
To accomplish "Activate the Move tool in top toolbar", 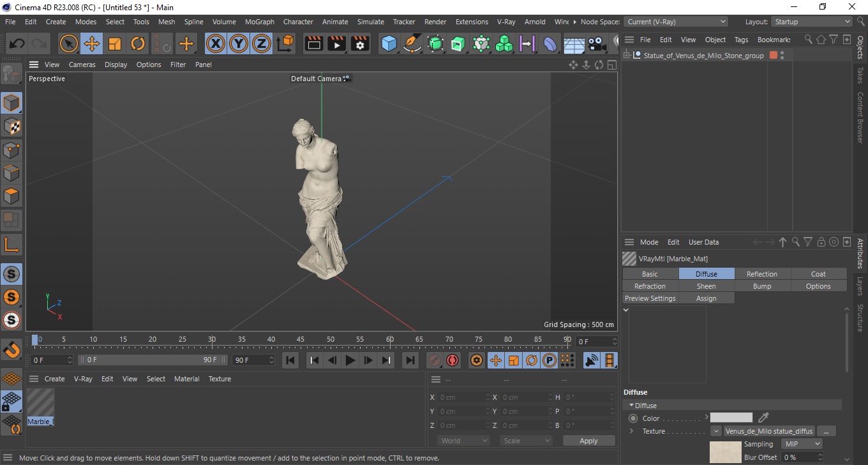I will click(x=92, y=43).
